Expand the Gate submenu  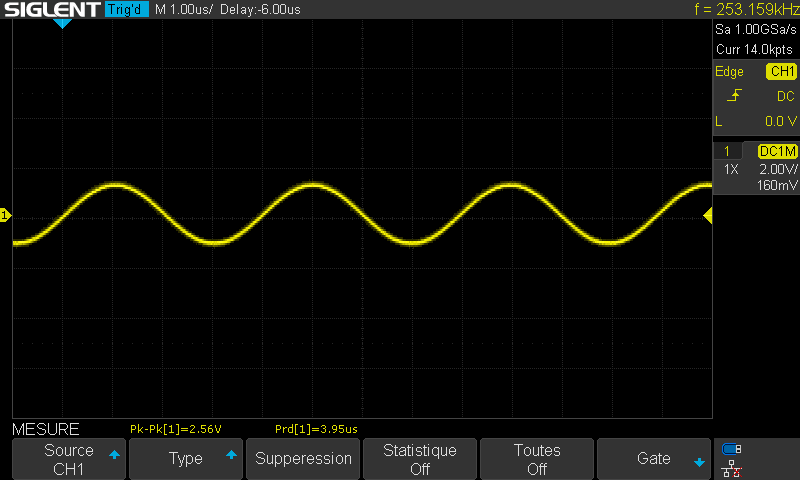coord(654,459)
